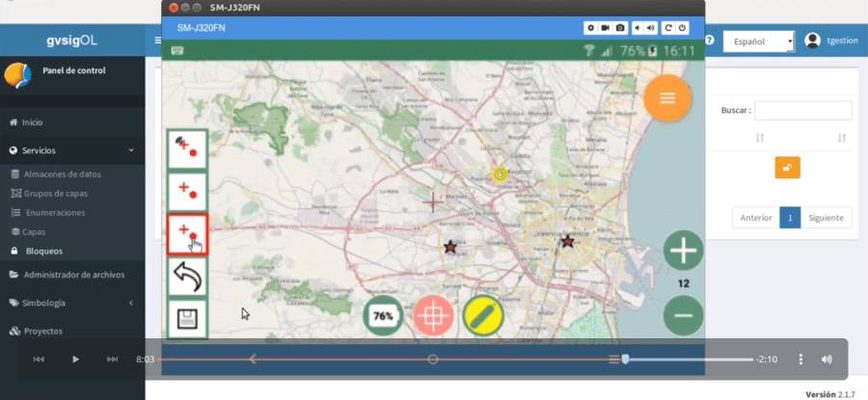The image size is (868, 400).
Task: Click the Anterior pagination button
Action: 755,218
